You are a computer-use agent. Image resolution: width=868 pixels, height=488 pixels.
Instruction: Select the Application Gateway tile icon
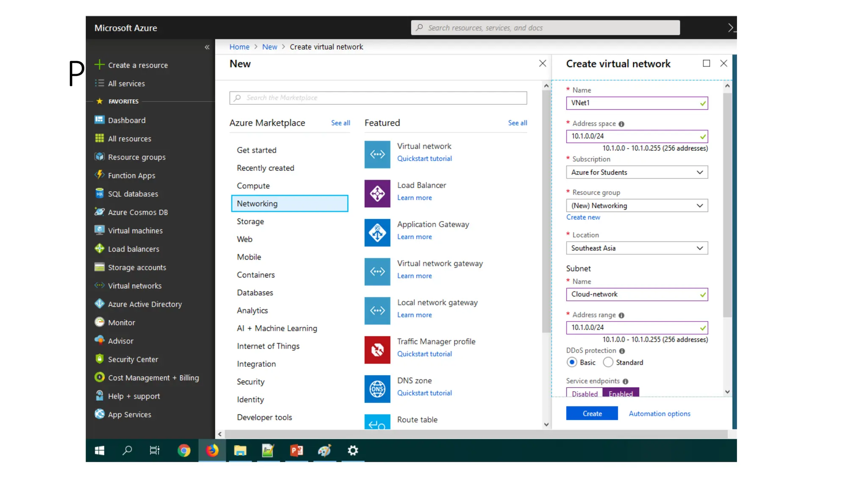(x=377, y=233)
